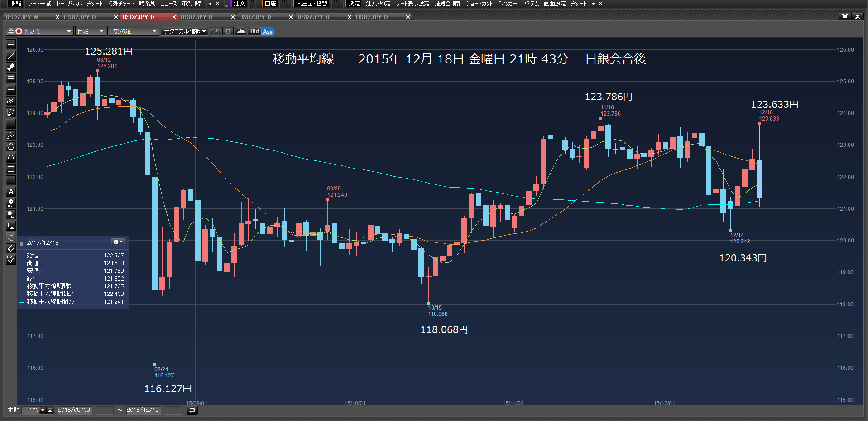
Task: Open the 本数 count dropdown arrow
Action: click(43, 410)
